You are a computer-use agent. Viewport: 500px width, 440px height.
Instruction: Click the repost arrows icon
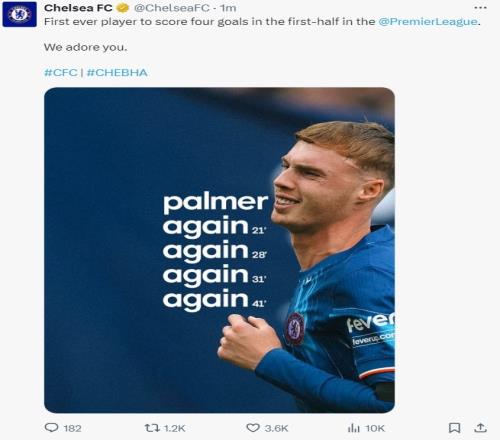tap(152, 428)
